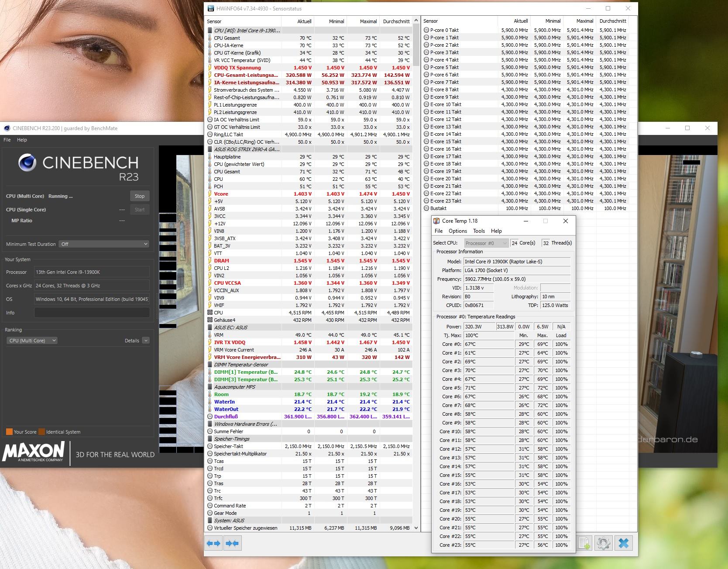This screenshot has height=569, width=728.
Task: Click scrollbar up arrow in left sensor pane
Action: [x=416, y=21]
